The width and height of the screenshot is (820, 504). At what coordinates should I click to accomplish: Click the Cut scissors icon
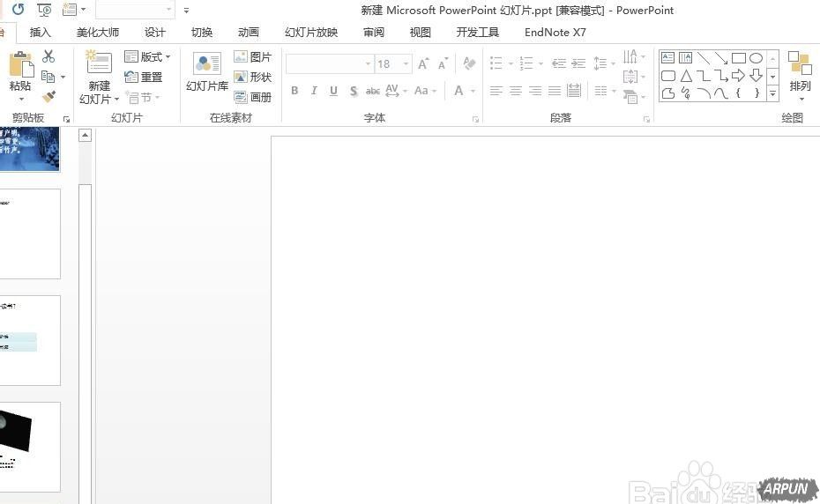coord(48,56)
